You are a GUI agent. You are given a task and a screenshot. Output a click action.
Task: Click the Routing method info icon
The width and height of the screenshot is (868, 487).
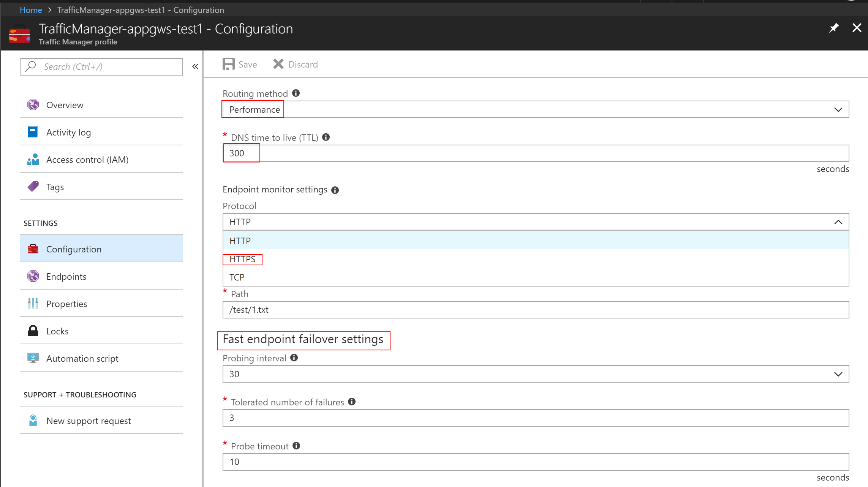pyautogui.click(x=296, y=93)
